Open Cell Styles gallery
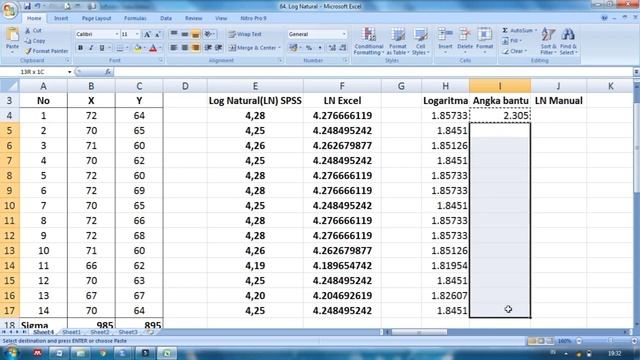Screen dimensions: 640x360 coord(420,41)
